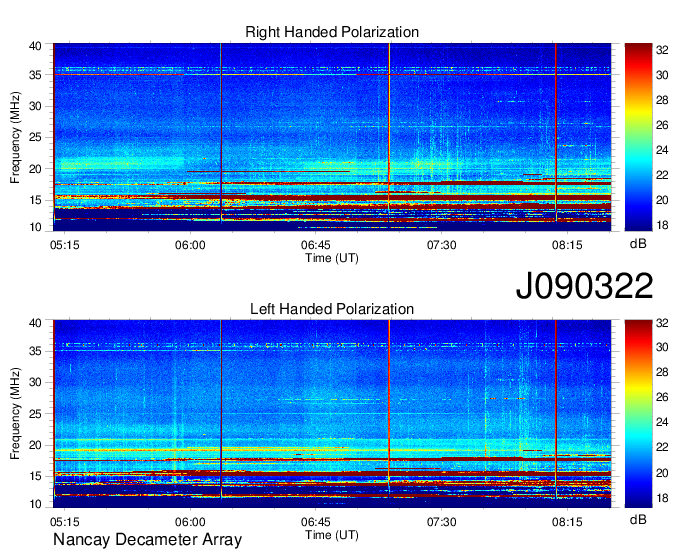Click the lower spectrogram plot area
The width and height of the screenshot is (680, 552).
(332, 414)
